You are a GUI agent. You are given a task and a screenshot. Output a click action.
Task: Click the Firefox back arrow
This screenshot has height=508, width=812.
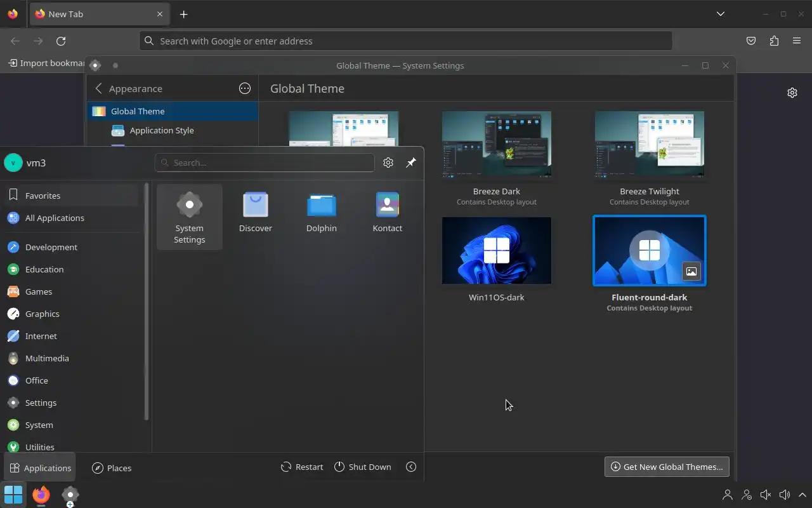(15, 41)
